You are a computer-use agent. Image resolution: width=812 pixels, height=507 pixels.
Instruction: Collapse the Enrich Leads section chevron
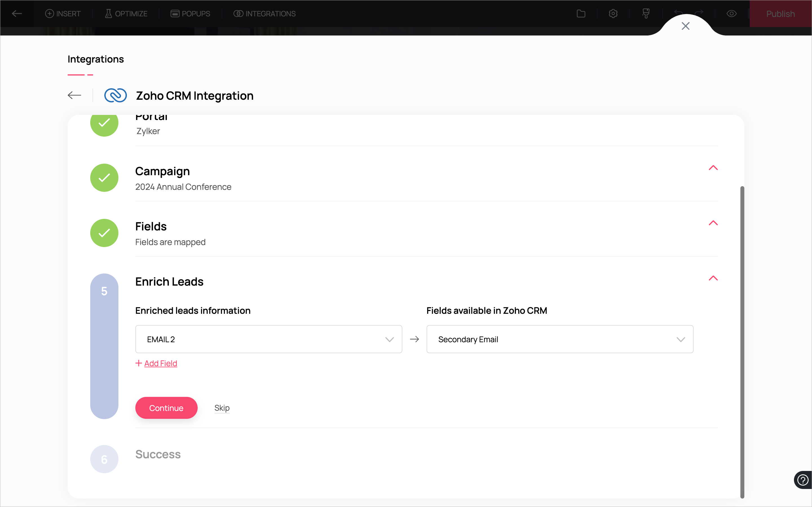click(713, 278)
